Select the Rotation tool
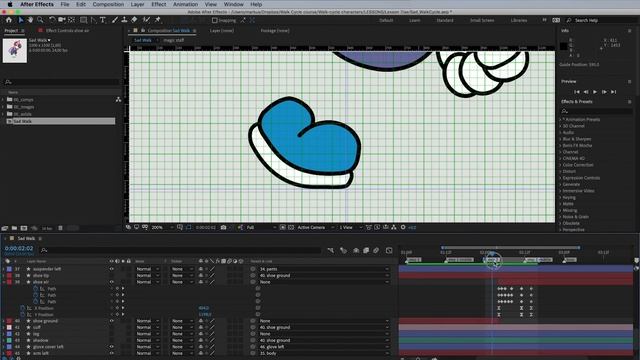 coord(52,20)
